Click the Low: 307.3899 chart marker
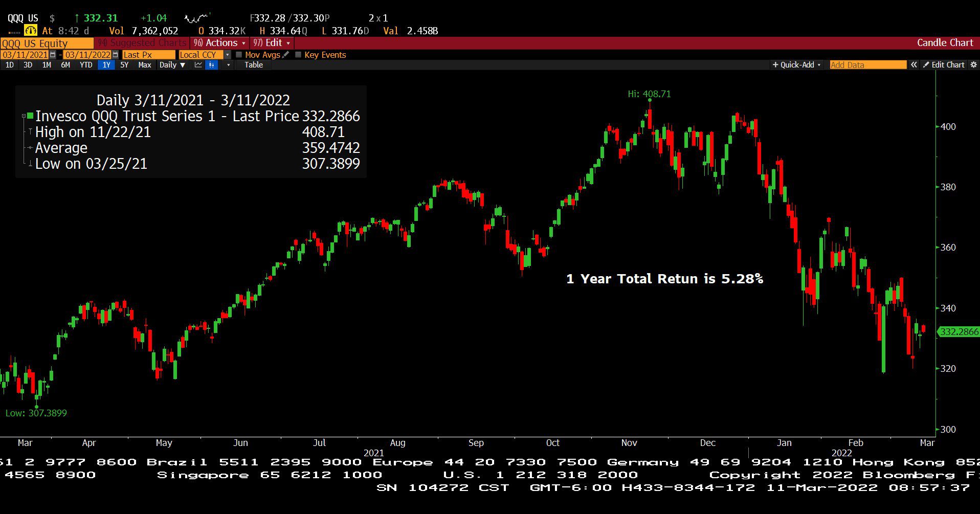Screen dimensions: 980x514 pos(36,413)
